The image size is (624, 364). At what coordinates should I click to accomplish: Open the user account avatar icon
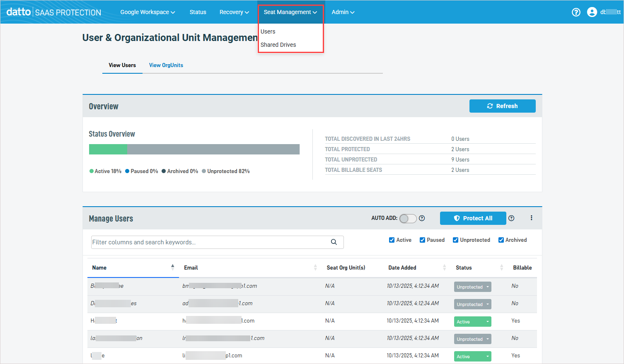592,12
